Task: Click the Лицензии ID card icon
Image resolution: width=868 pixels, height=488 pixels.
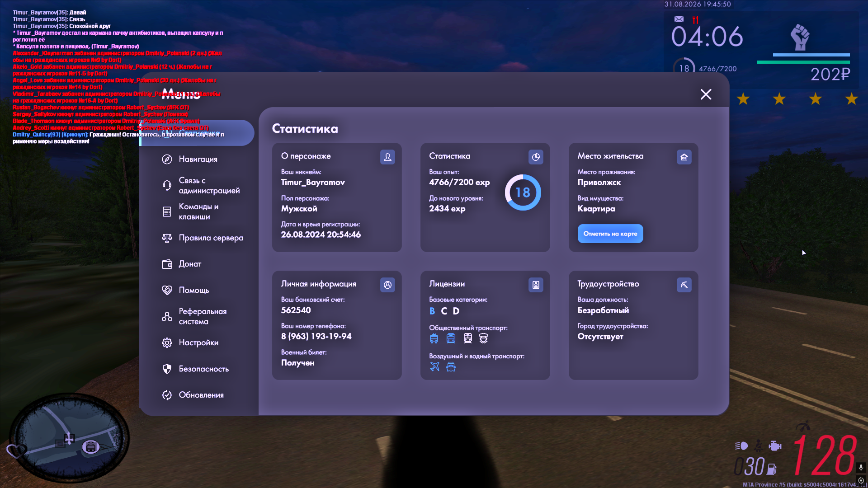Action: tap(536, 285)
